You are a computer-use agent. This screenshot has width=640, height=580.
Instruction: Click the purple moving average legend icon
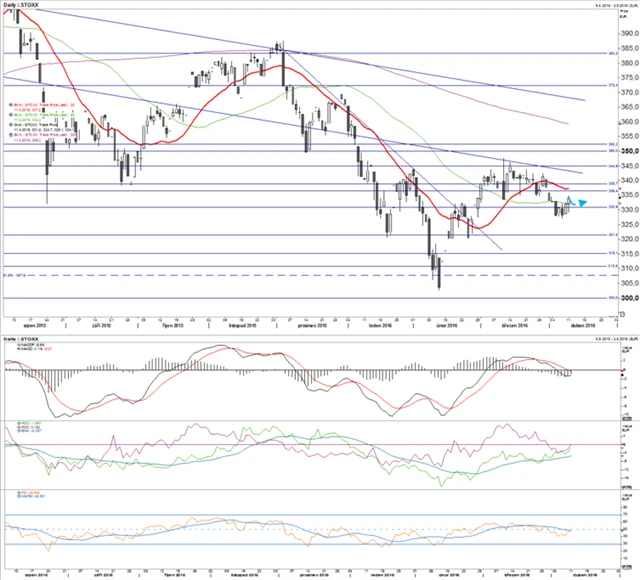pos(10,134)
